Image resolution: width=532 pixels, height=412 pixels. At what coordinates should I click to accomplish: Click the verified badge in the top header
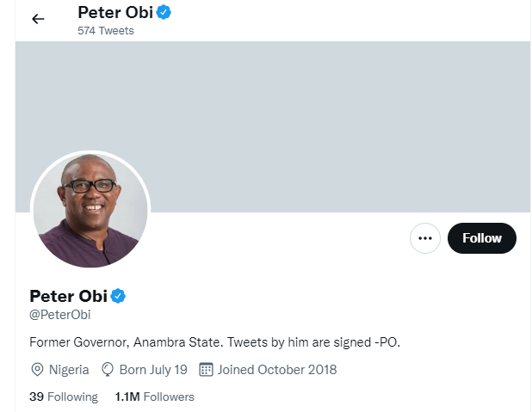click(x=163, y=13)
